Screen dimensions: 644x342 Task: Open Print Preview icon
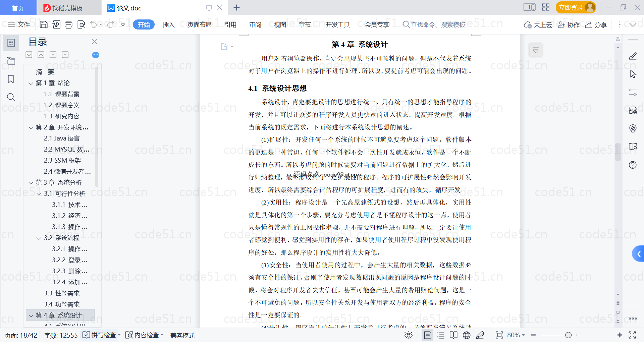(81, 24)
